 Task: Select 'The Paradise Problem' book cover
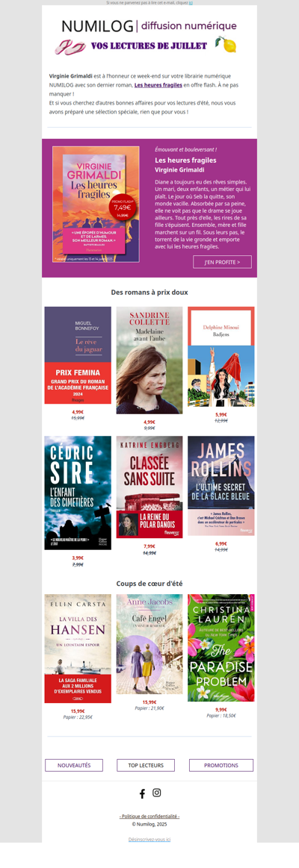[x=221, y=648]
